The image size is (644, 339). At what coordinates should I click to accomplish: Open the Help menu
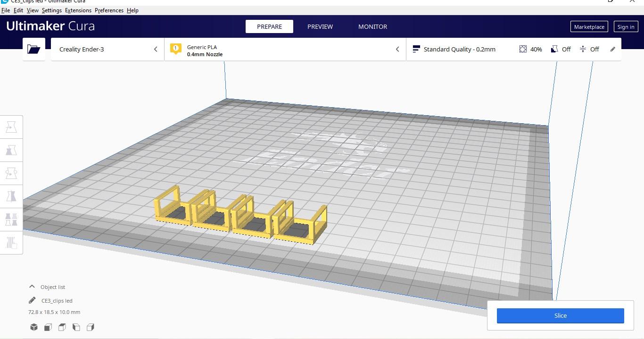pyautogui.click(x=132, y=10)
